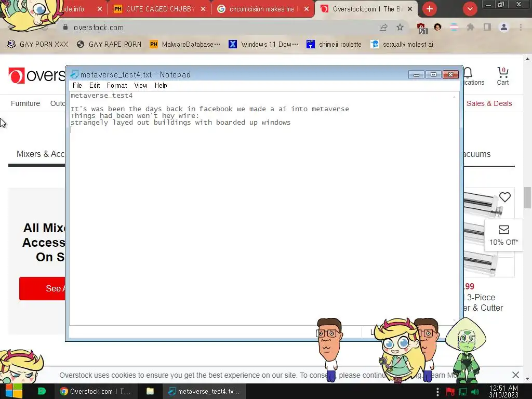Open the Notepad Help menu

coord(161,86)
